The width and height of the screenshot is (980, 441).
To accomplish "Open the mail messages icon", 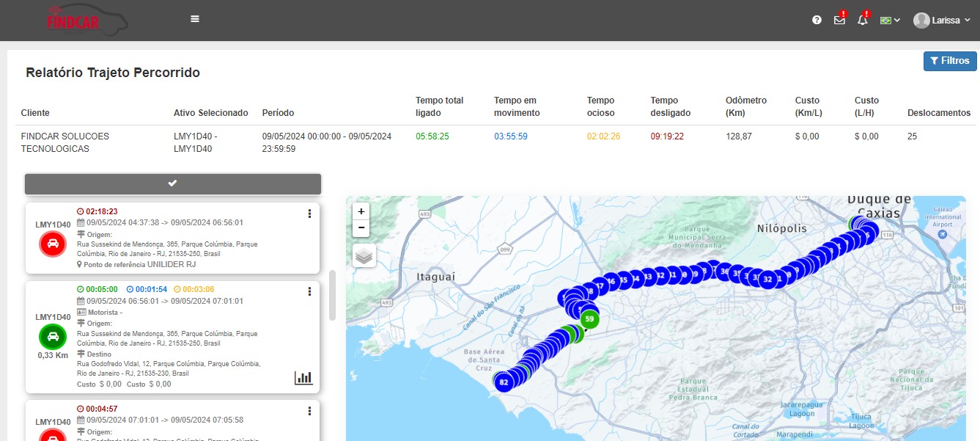I will click(x=840, y=20).
